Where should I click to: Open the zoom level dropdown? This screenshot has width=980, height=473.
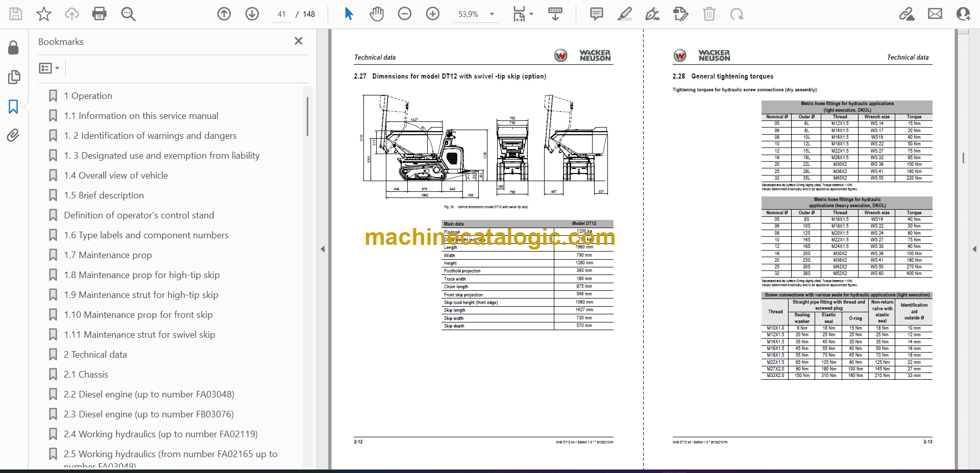tap(492, 14)
